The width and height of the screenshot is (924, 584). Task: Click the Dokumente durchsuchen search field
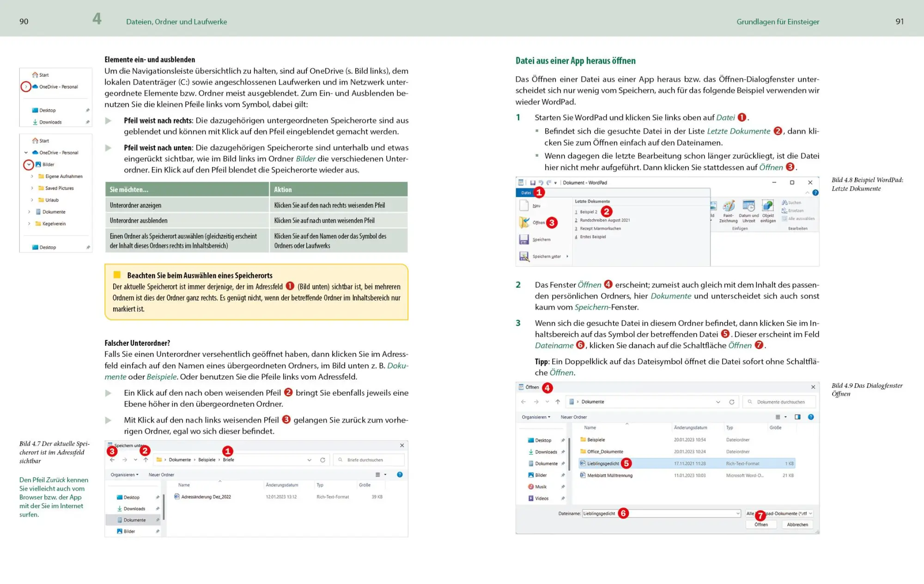(x=779, y=402)
